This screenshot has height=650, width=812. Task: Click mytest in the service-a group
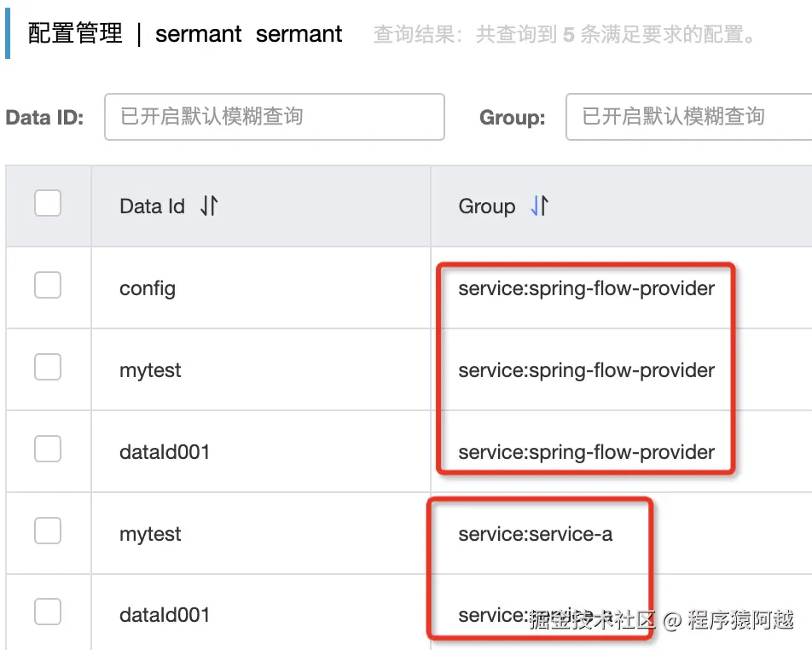click(x=150, y=534)
